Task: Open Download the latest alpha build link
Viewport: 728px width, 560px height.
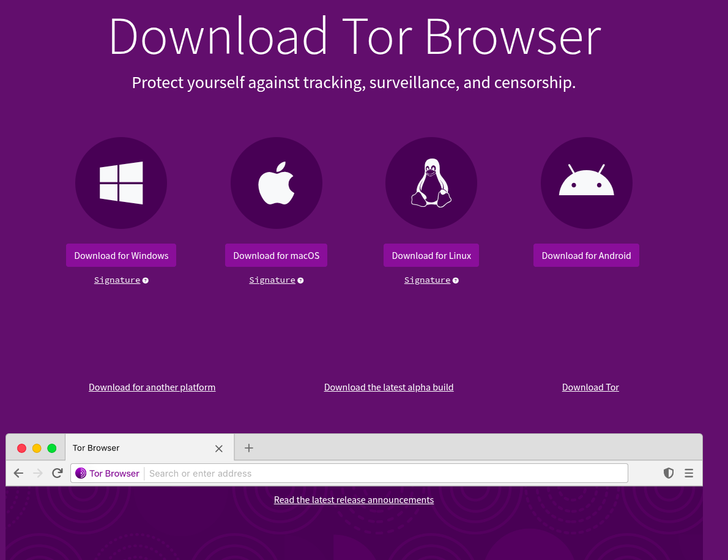Action: click(388, 387)
